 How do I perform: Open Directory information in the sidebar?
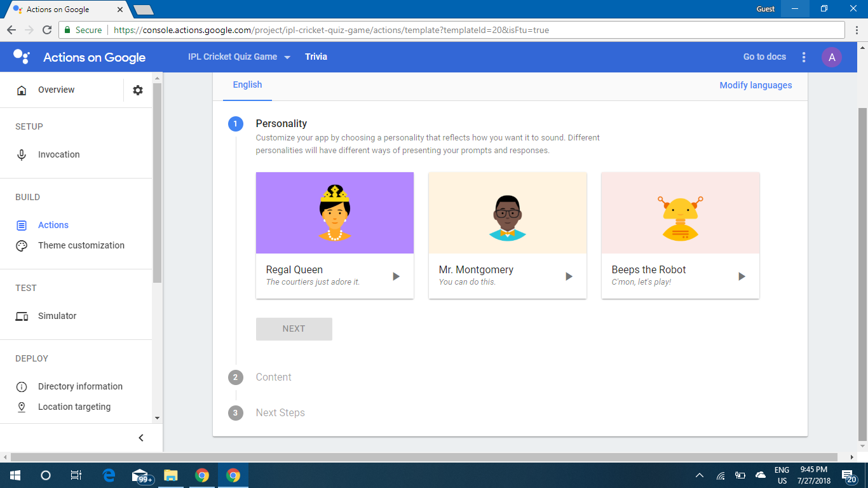tap(80, 387)
